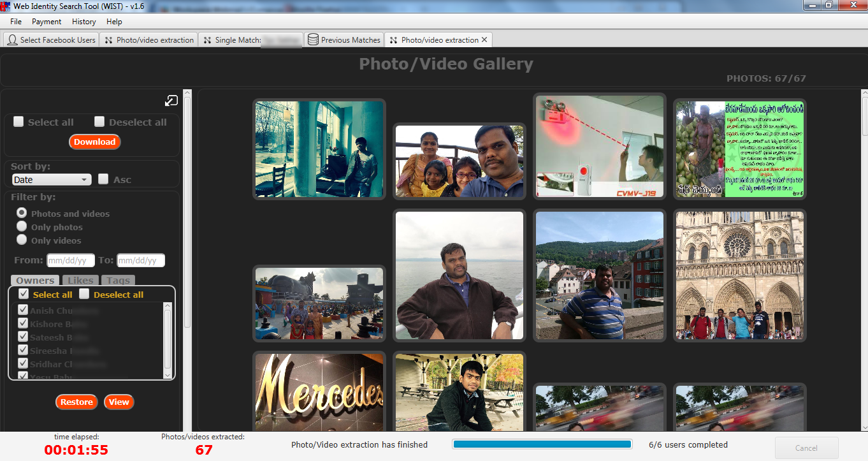Open the Sort by Date dropdown
Viewport: 868px width, 461px height.
point(52,180)
